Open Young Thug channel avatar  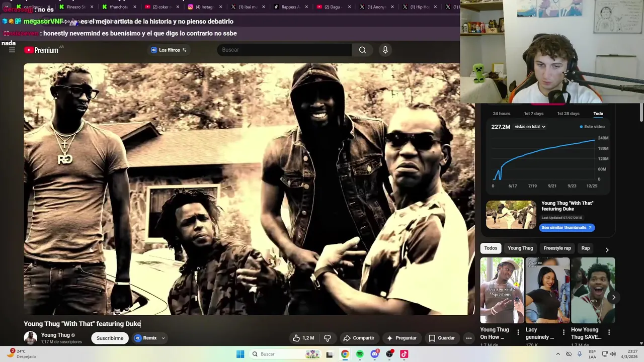click(x=30, y=338)
